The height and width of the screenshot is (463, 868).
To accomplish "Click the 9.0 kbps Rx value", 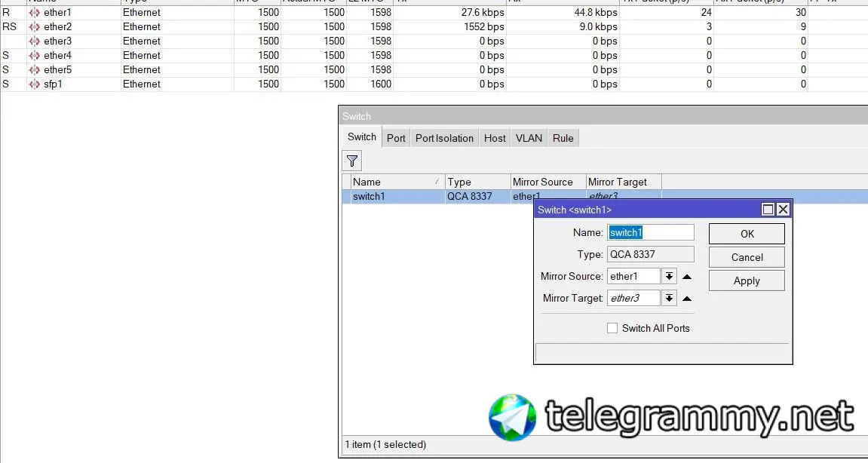I will click(x=599, y=26).
